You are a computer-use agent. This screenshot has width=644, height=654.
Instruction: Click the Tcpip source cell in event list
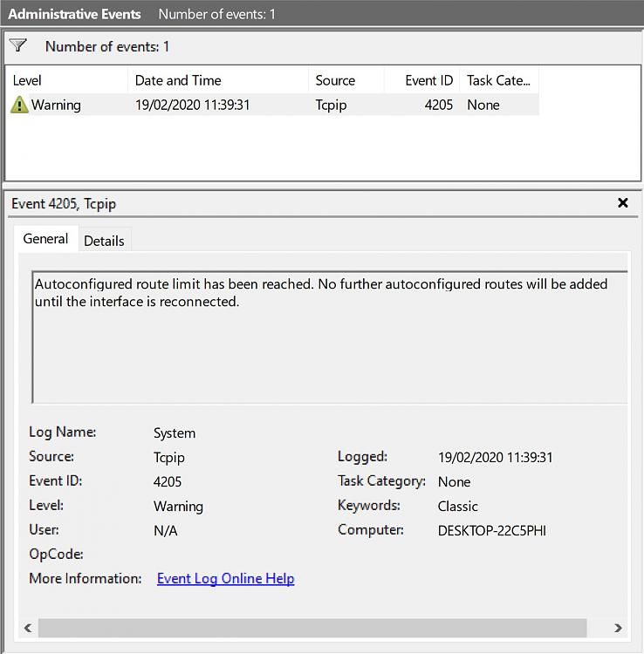click(x=331, y=105)
